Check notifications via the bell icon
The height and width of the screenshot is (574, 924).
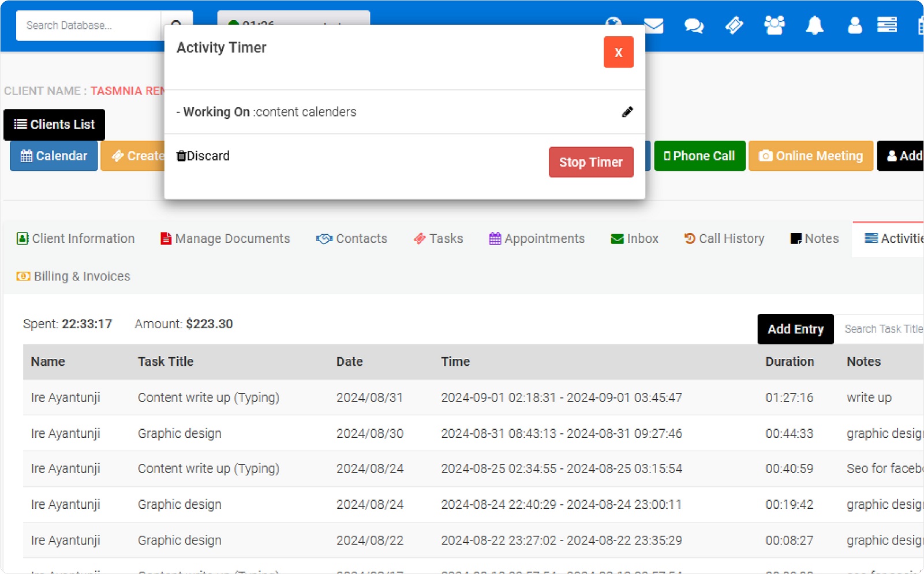click(x=814, y=25)
